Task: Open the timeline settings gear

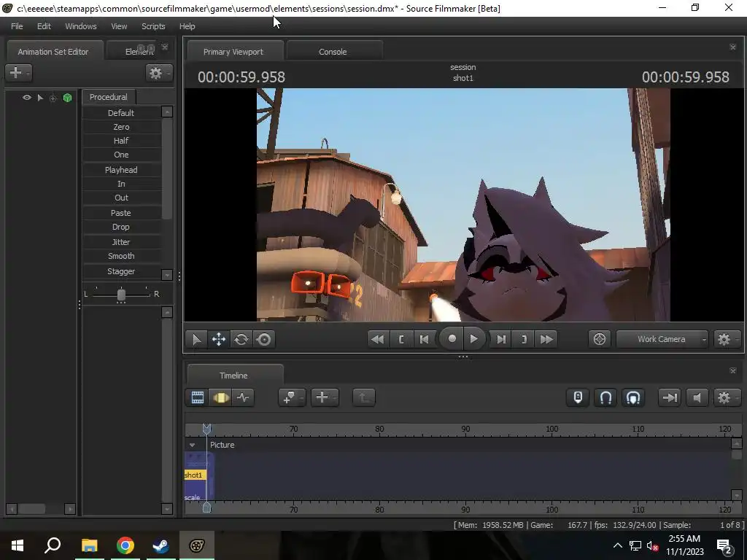Action: [726, 397]
